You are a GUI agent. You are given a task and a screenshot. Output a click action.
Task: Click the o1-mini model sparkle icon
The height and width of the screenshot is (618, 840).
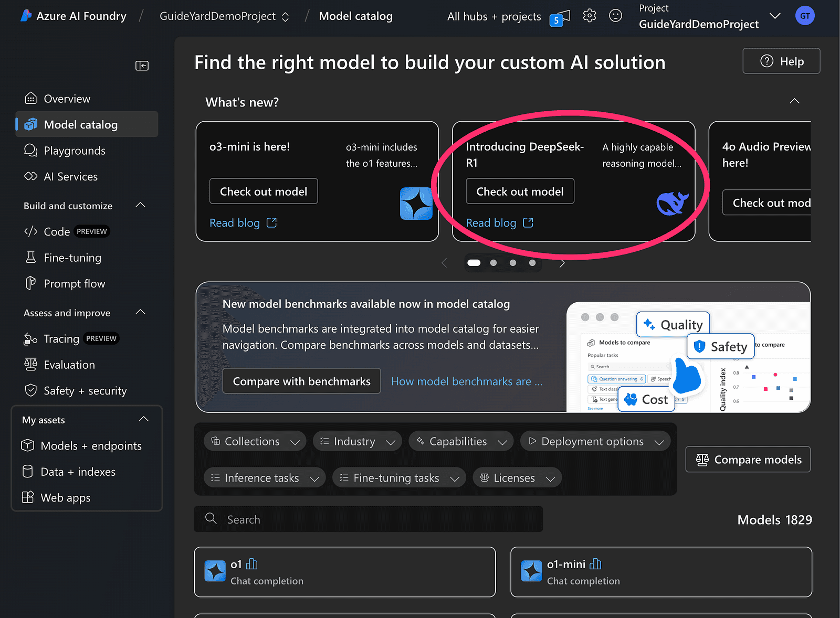tap(531, 571)
